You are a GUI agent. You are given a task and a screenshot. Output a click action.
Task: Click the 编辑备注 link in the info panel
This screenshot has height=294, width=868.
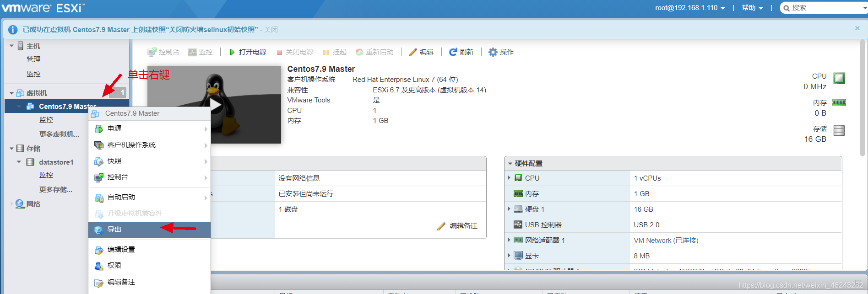coord(463,226)
